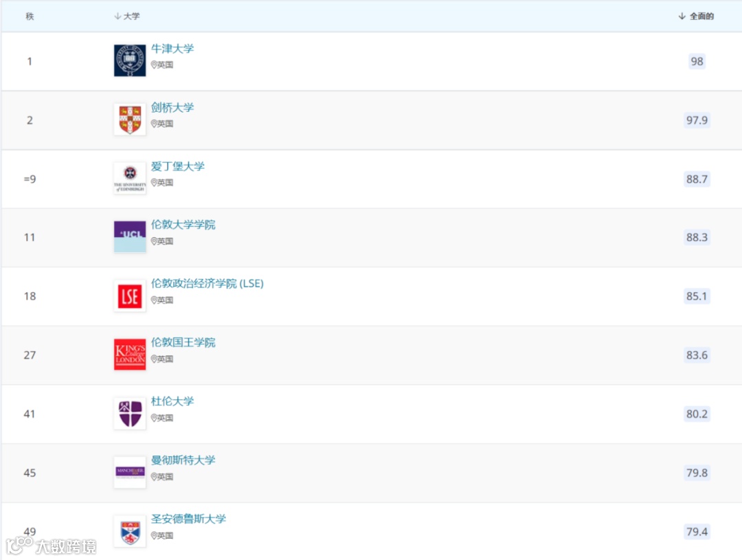Open the Durham University shield logo
This screenshot has height=560, width=742.
[130, 413]
